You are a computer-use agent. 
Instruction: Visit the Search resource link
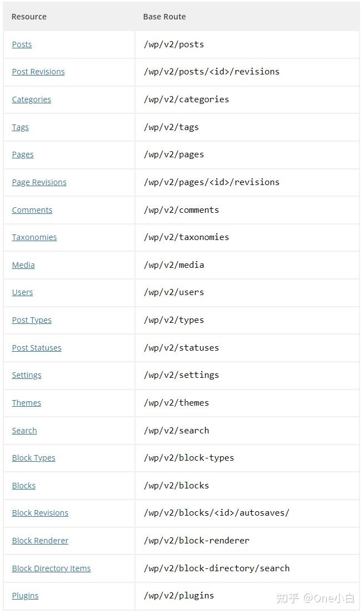(24, 431)
